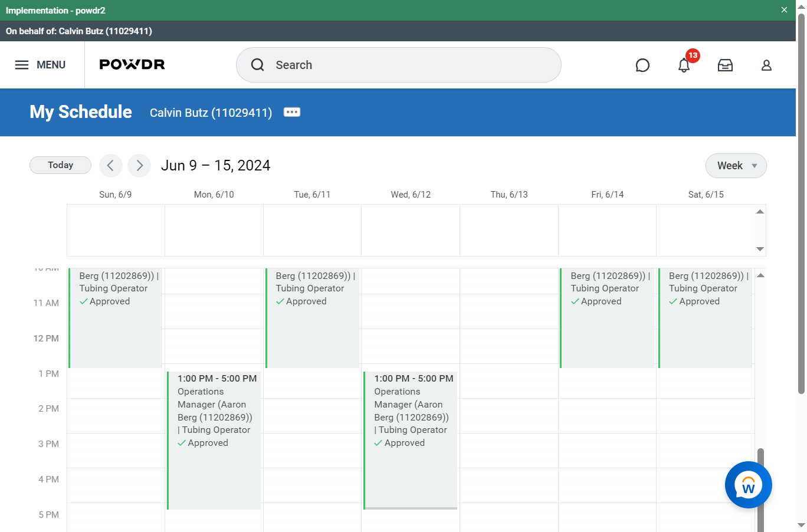Screen dimensions: 807x532
Task: Open the Workday assistant floating button
Action: click(x=749, y=485)
